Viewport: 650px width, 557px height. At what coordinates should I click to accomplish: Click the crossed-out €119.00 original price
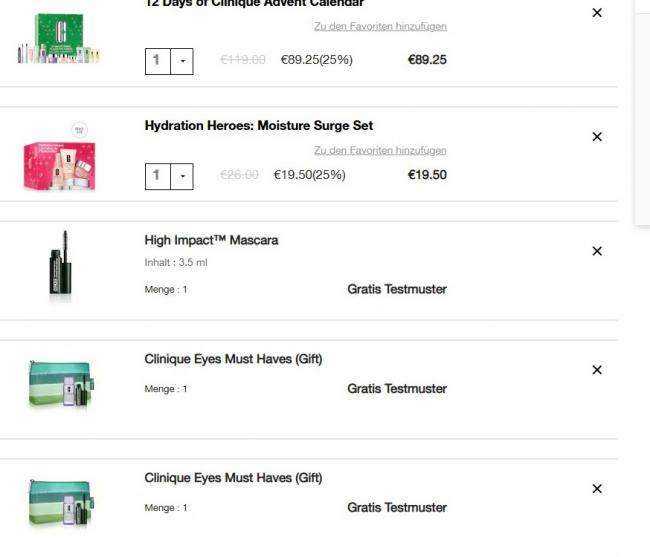pos(243,60)
